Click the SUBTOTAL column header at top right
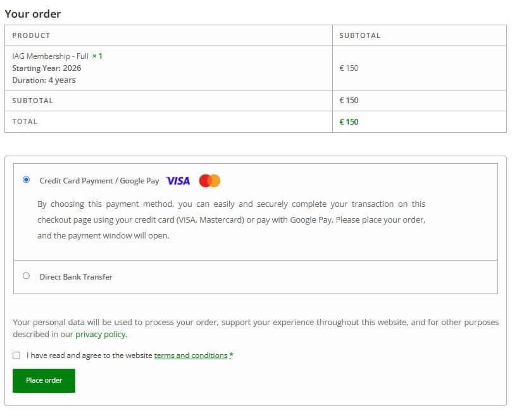Screen dimensions: 517x420 [360, 35]
